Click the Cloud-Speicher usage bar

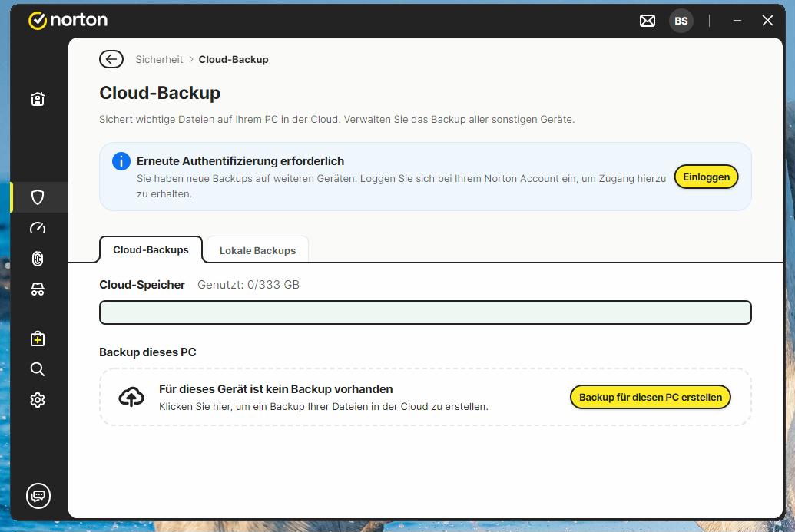pos(425,312)
